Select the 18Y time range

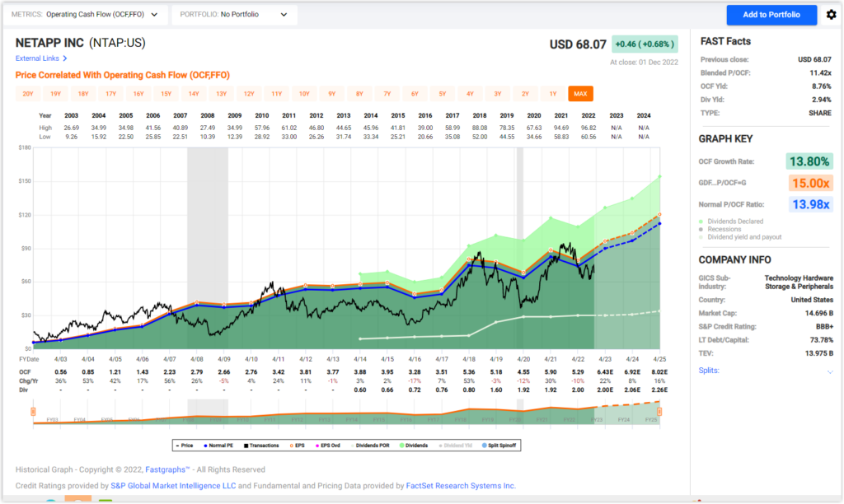83,94
